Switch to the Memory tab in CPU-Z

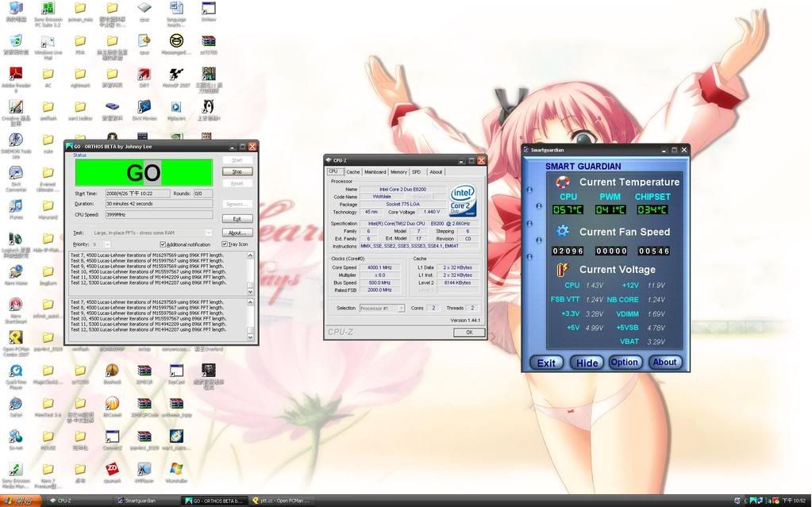coord(398,172)
